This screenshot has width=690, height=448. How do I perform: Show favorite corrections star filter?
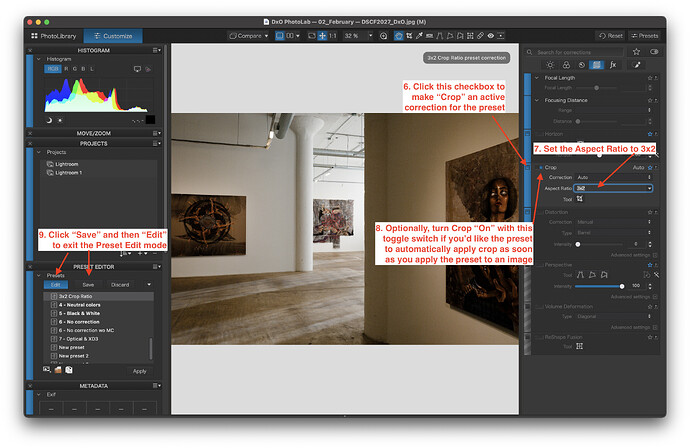point(636,52)
